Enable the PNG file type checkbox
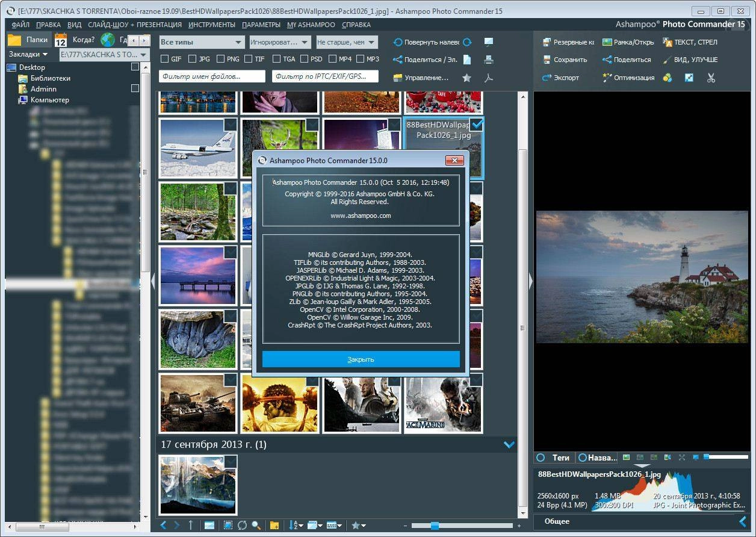 click(220, 59)
